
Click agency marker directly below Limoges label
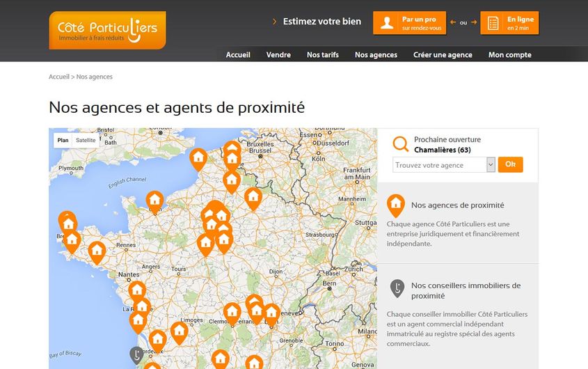coord(180,333)
